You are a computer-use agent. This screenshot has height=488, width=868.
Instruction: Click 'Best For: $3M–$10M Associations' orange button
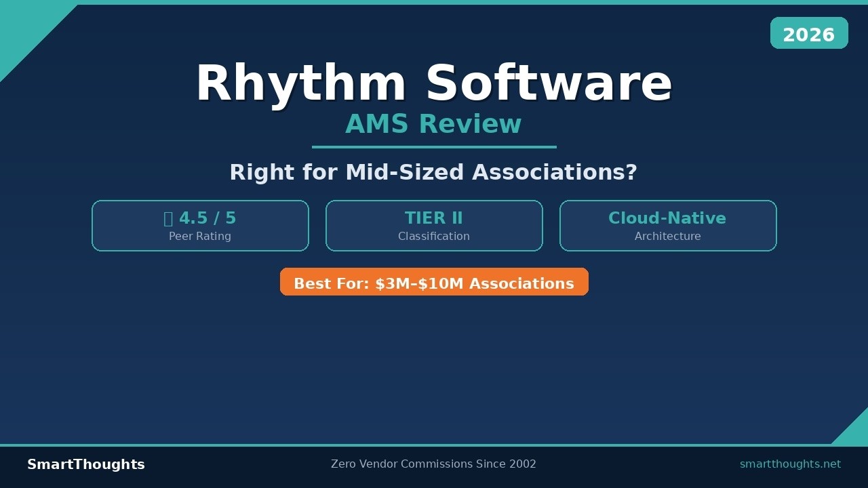[434, 282]
